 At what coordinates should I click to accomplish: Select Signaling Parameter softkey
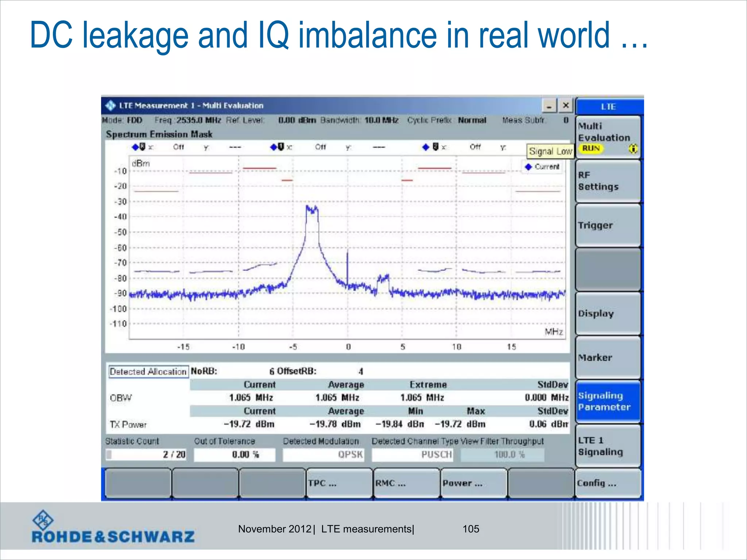point(608,402)
